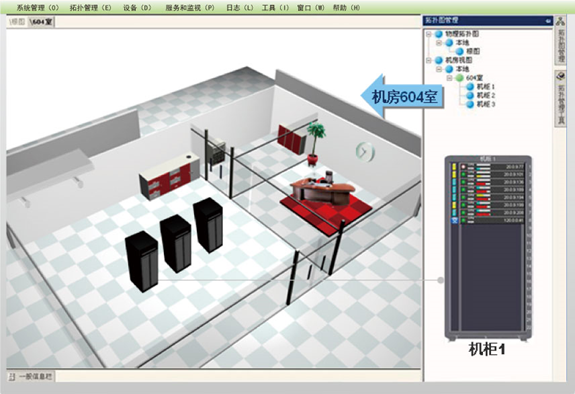Click the 一般信息栏 button at bottom

(31, 376)
